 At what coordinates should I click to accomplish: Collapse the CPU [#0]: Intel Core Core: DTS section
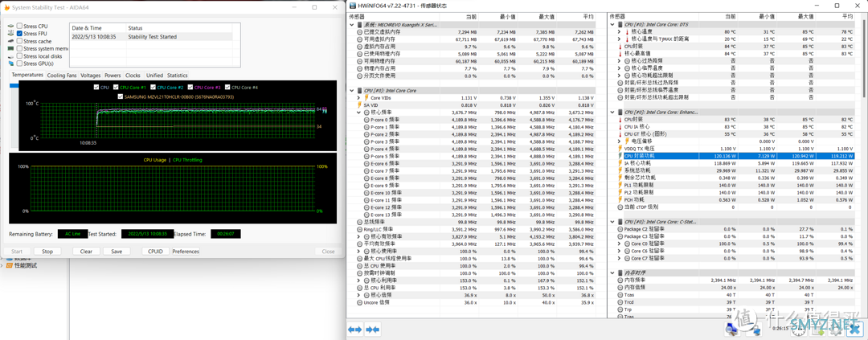click(612, 24)
